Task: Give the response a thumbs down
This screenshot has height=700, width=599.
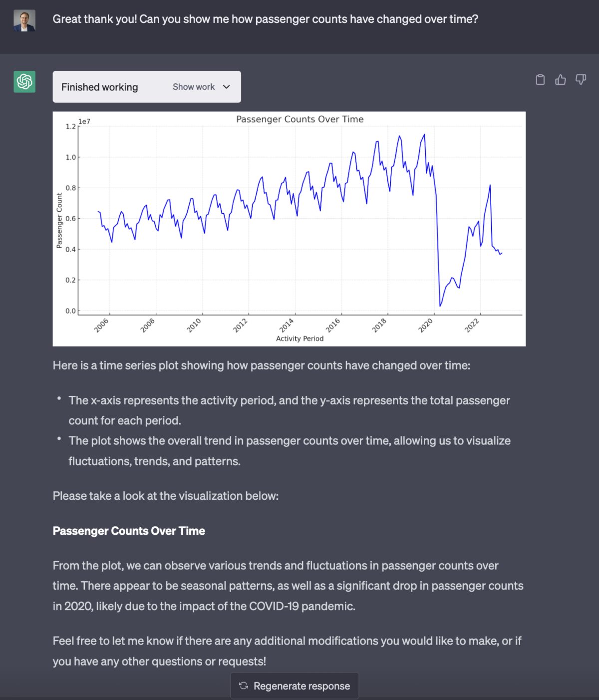Action: tap(580, 79)
